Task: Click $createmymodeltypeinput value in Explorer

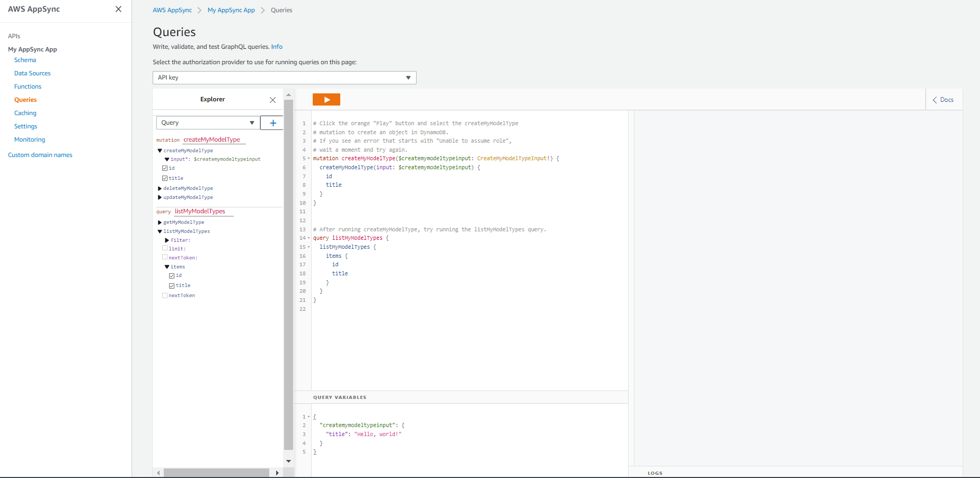Action: pyautogui.click(x=227, y=159)
